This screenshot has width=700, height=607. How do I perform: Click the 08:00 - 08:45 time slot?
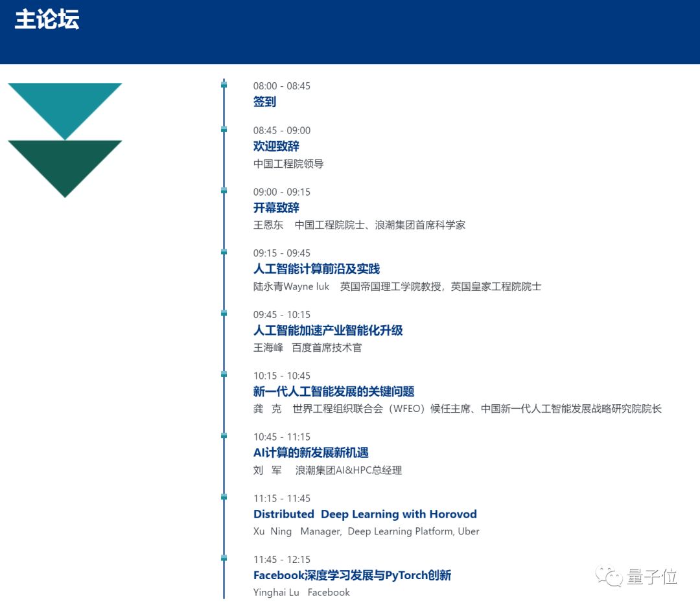[x=282, y=86]
